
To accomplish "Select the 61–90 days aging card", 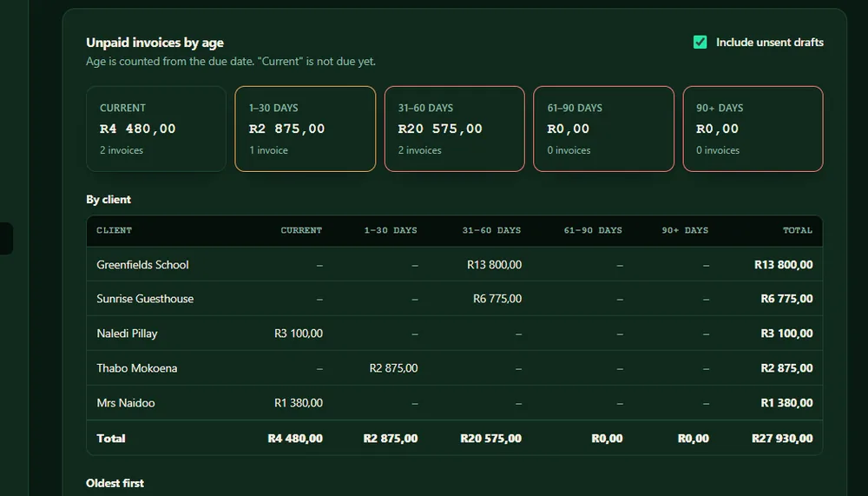I will (x=603, y=129).
